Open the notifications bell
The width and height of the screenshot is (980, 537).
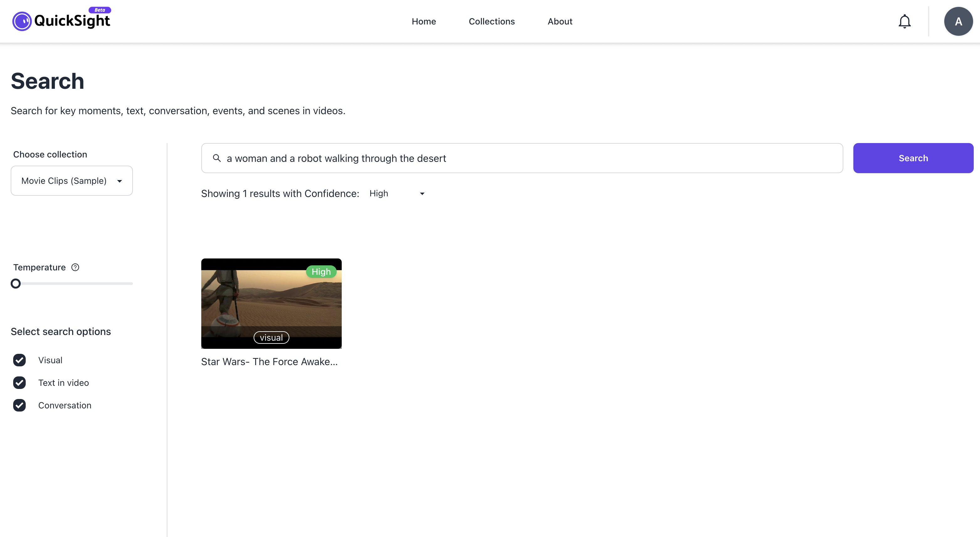pyautogui.click(x=904, y=21)
